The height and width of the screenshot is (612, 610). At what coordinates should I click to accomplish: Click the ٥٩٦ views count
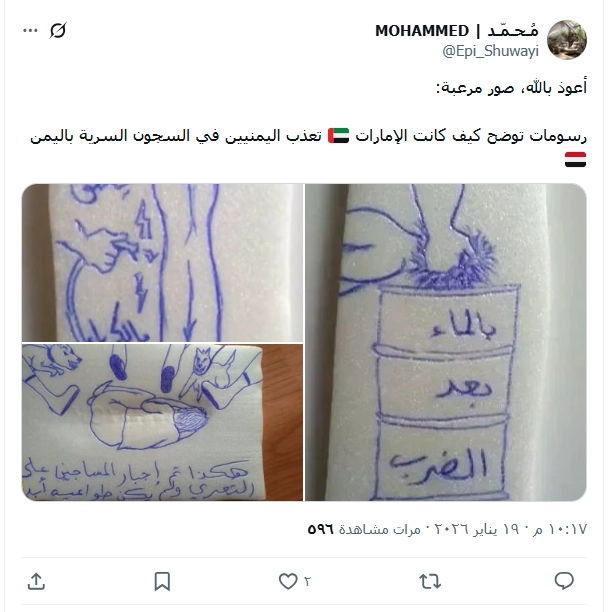click(320, 529)
